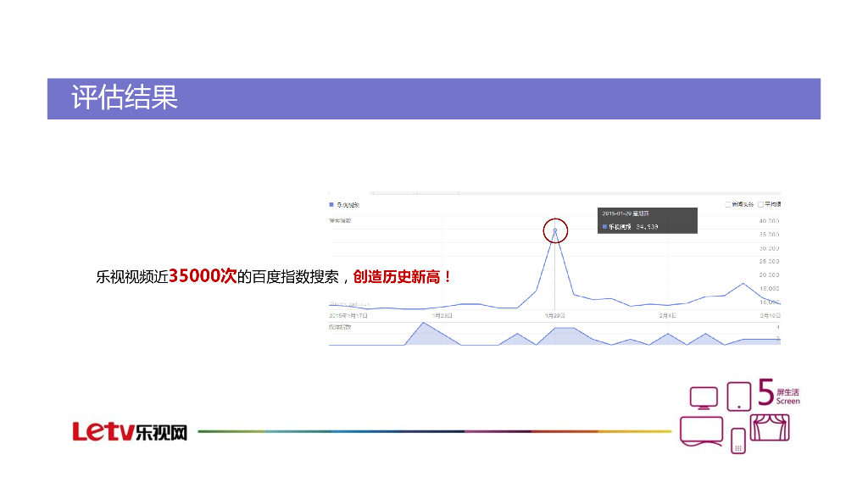Click the 40,000 y-axis value

[769, 221]
